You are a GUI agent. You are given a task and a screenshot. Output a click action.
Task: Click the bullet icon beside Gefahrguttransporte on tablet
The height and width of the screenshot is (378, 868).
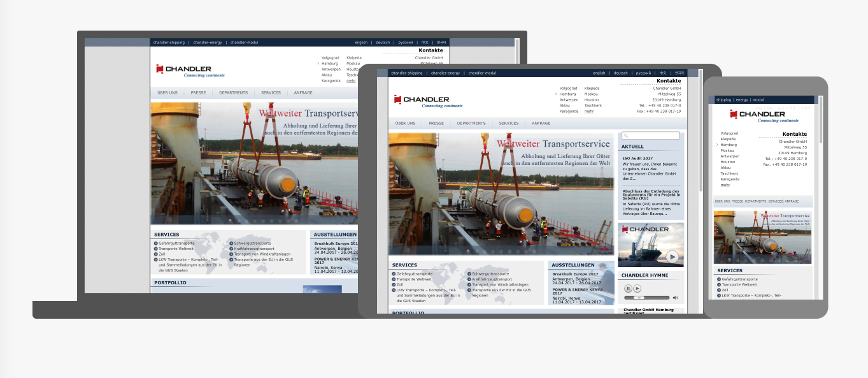pyautogui.click(x=394, y=274)
